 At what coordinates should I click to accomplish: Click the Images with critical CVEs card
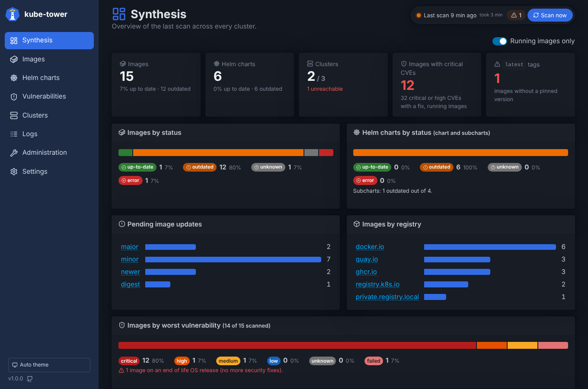coord(437,85)
